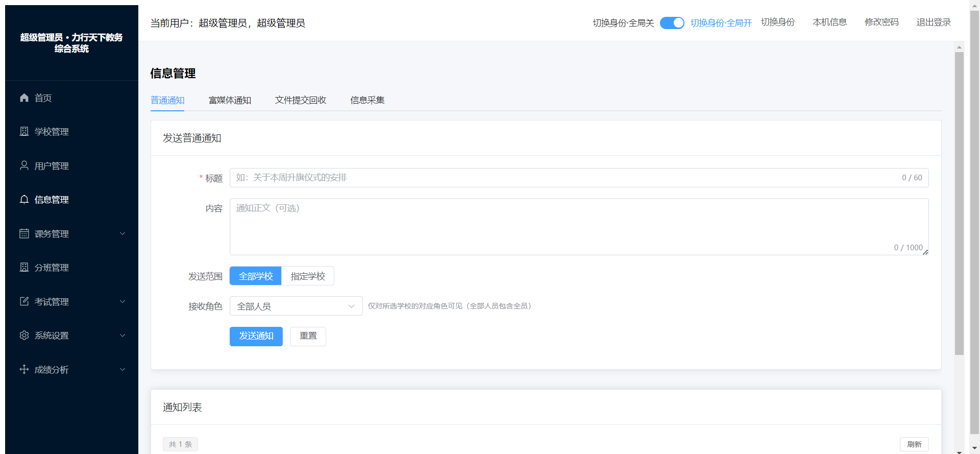Click the 成绩分析 cross-arrows icon
The image size is (980, 454).
(24, 369)
